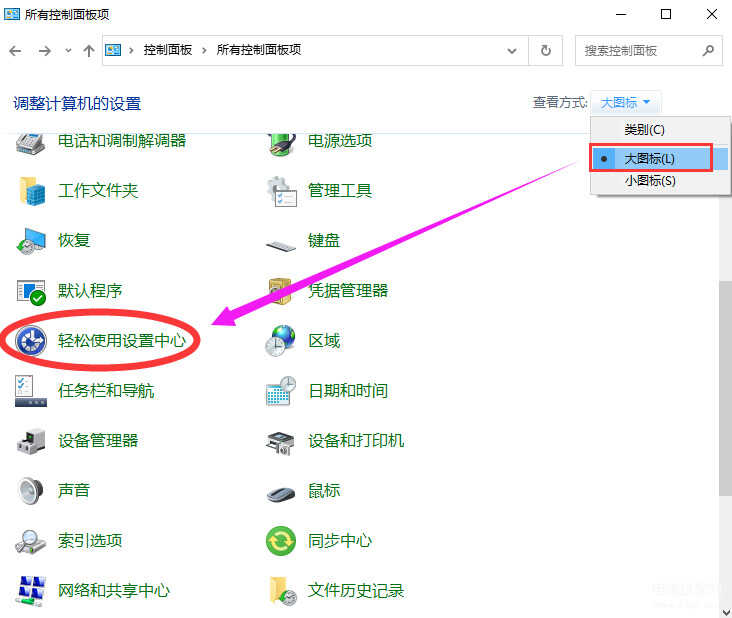
Task: Open the 鼠标 mouse icon
Action: (281, 494)
